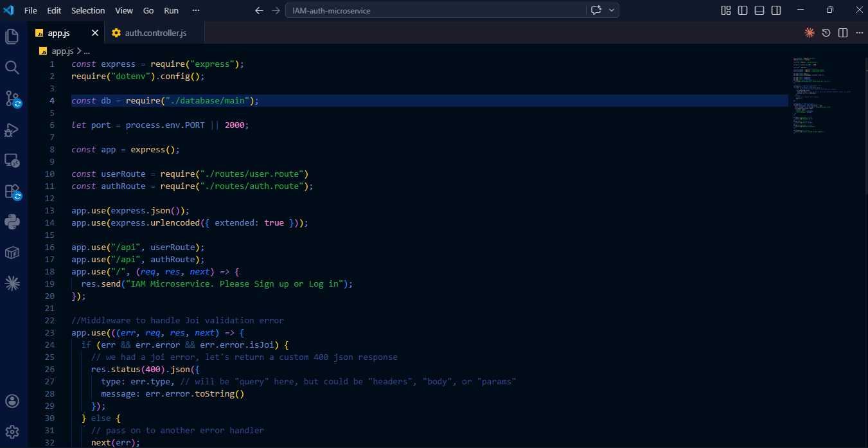Open the Extensions view
Viewport: 868px width, 448px height.
coord(12,191)
